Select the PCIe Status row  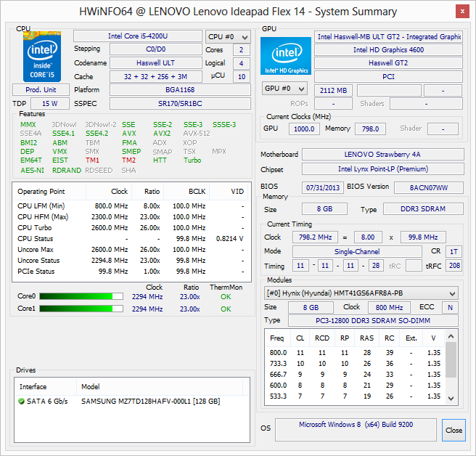click(131, 272)
